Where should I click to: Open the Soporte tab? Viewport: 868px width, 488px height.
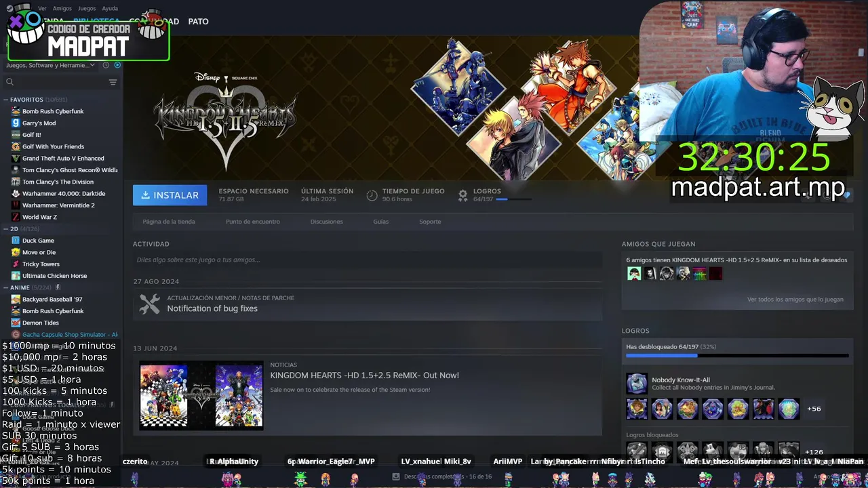[430, 222]
